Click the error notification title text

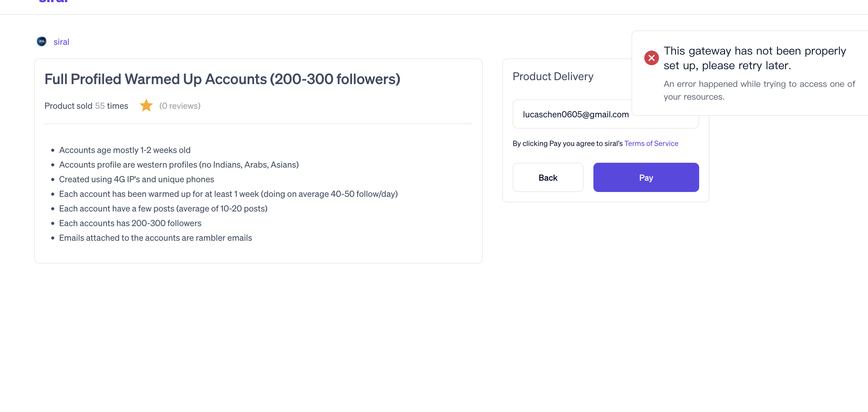pos(755,58)
